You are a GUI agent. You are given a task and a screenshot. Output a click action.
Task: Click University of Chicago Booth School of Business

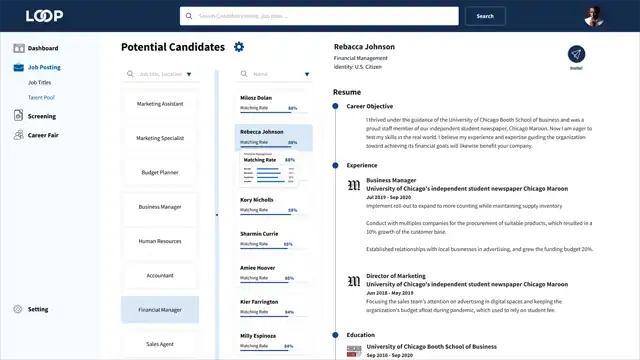tap(431, 347)
